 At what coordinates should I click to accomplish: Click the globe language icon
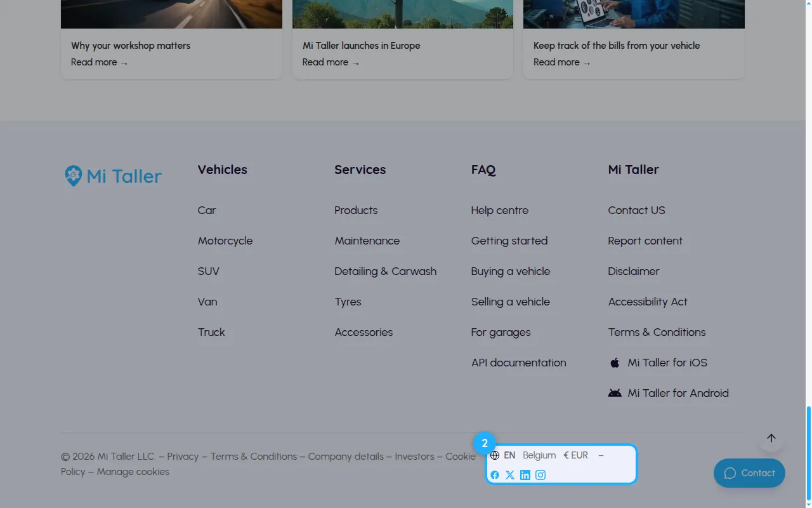point(495,455)
